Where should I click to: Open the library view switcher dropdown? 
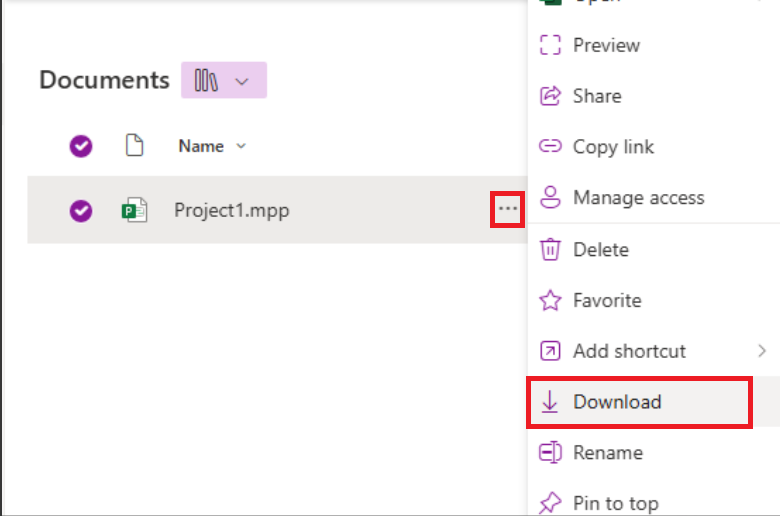[224, 80]
